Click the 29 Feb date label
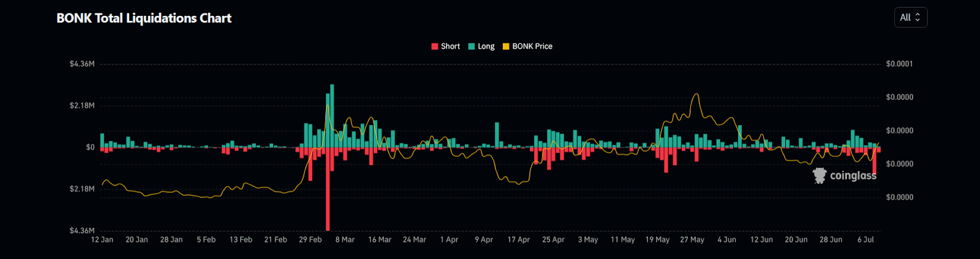 pyautogui.click(x=311, y=240)
